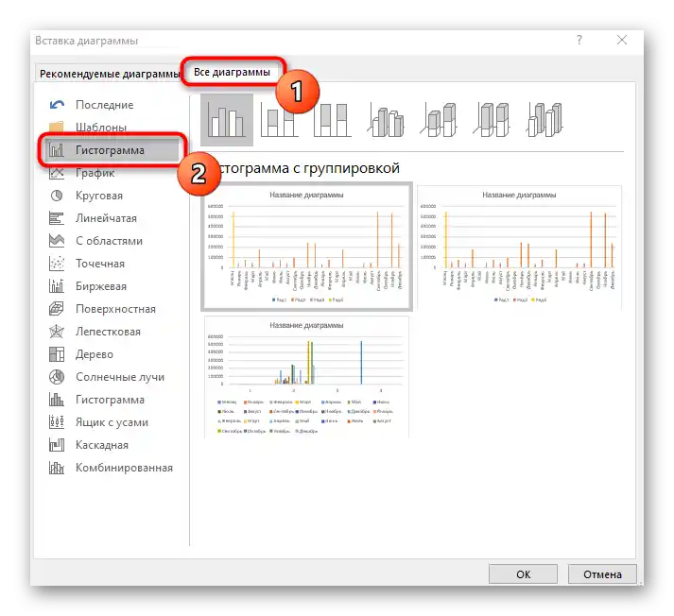Pick the Дерево treemap chart category

coord(111,354)
